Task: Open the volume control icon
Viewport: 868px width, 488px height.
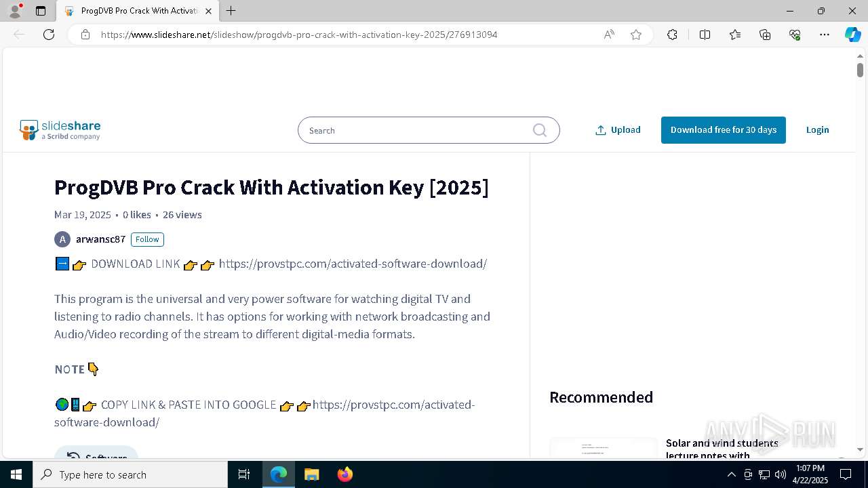Action: [780, 474]
